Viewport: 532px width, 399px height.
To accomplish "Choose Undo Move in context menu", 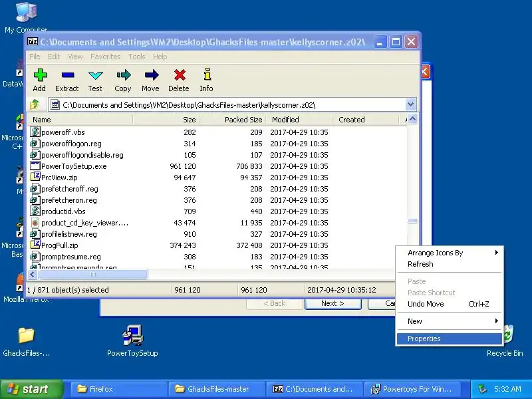I will [x=450, y=304].
